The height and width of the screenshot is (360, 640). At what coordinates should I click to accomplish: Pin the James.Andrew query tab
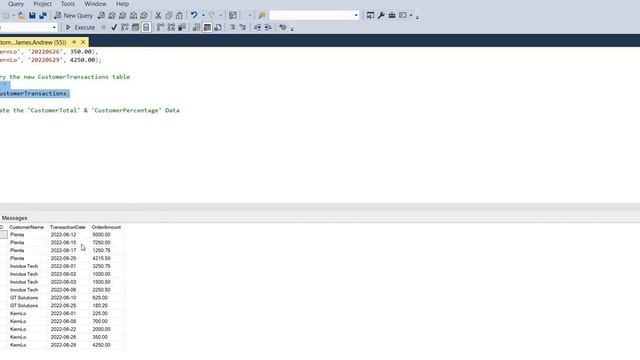[x=74, y=42]
